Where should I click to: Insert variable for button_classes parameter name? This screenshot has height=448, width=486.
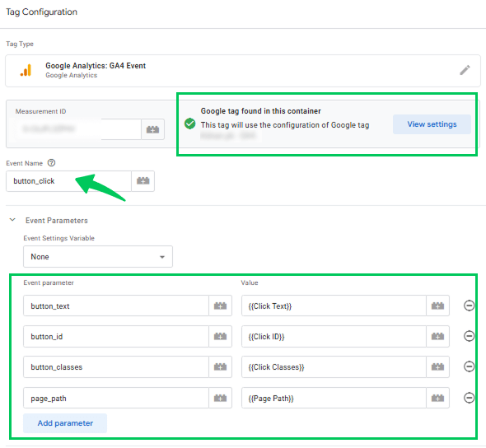click(x=221, y=366)
